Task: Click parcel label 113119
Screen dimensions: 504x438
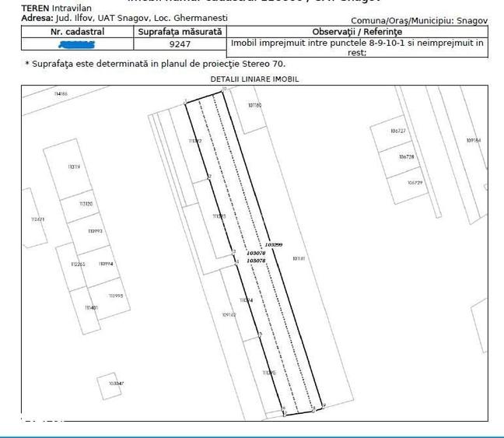Action: click(x=74, y=166)
